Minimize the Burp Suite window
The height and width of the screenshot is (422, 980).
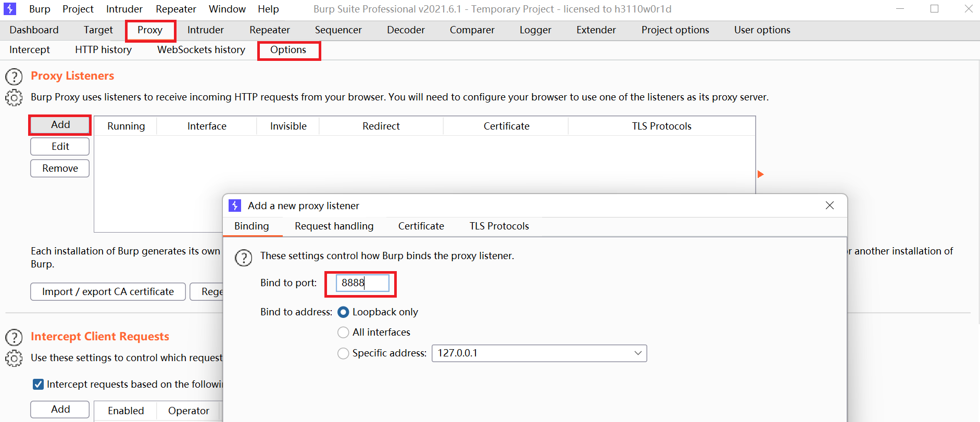pos(900,9)
